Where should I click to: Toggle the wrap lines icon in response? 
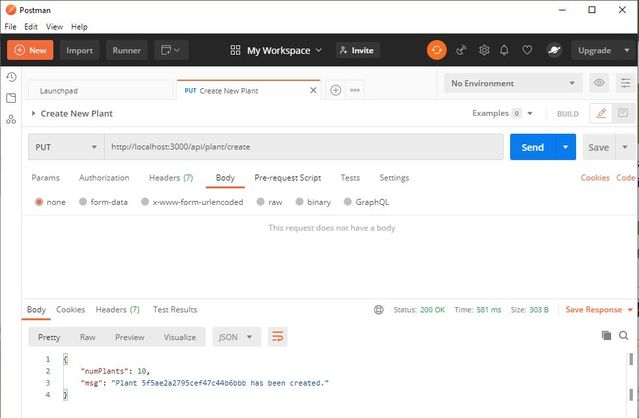pyautogui.click(x=278, y=337)
